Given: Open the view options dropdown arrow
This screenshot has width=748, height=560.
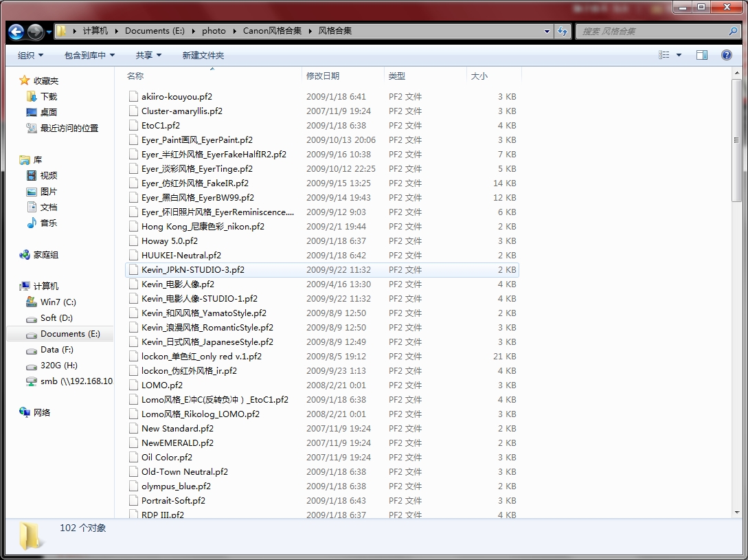Looking at the screenshot, I should [679, 55].
